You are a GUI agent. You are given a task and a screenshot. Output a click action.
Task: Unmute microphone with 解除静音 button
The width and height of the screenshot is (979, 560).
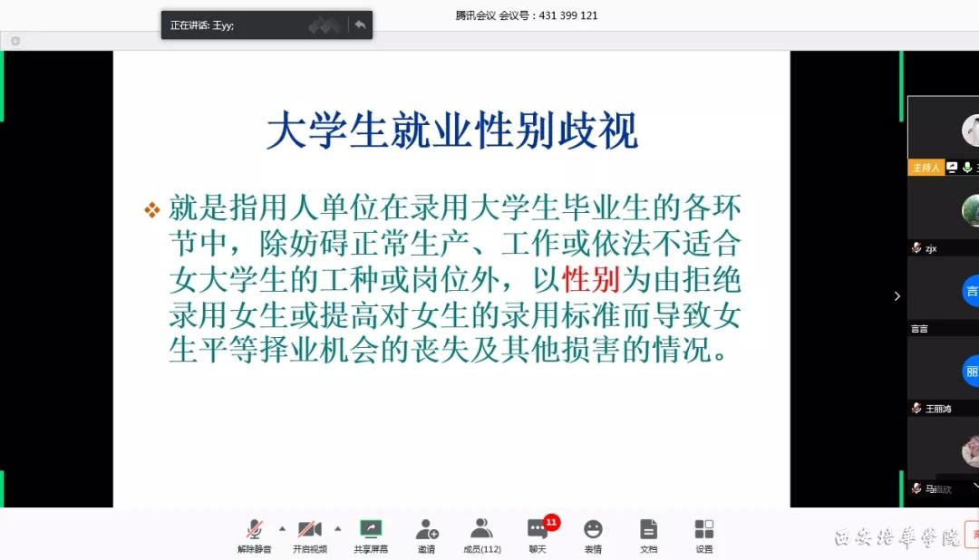coord(255,535)
